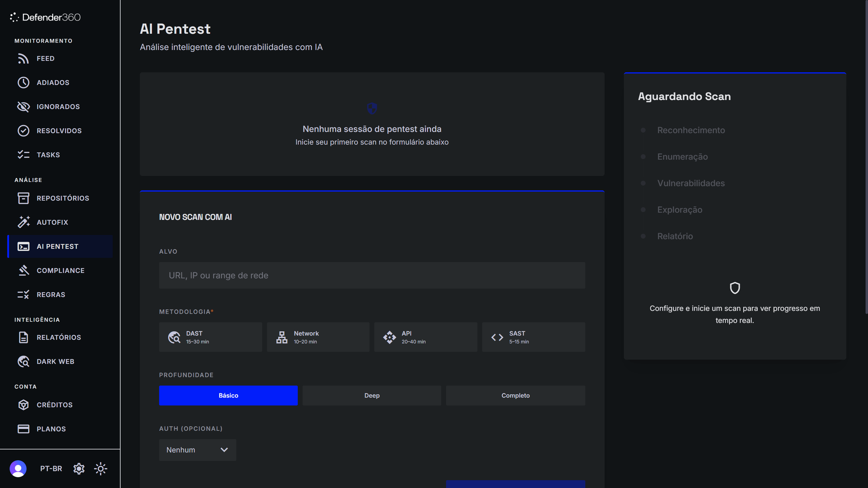This screenshot has height=488, width=868.
Task: Click the shield icon in the empty sessions card
Action: click(372, 108)
